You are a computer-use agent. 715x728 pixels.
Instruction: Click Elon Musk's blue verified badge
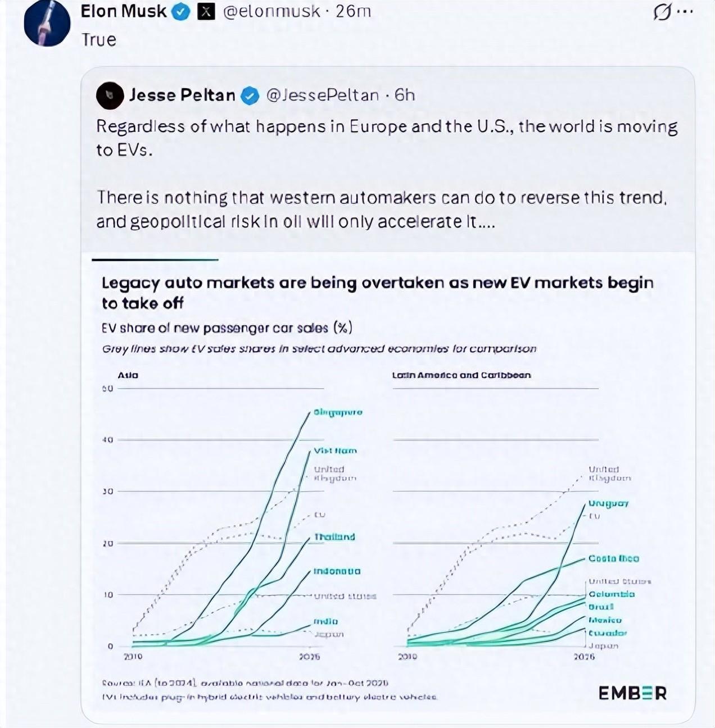(180, 12)
